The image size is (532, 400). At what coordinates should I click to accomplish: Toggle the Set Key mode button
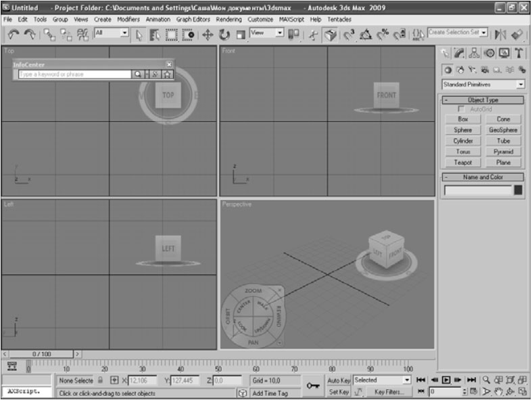tap(339, 392)
